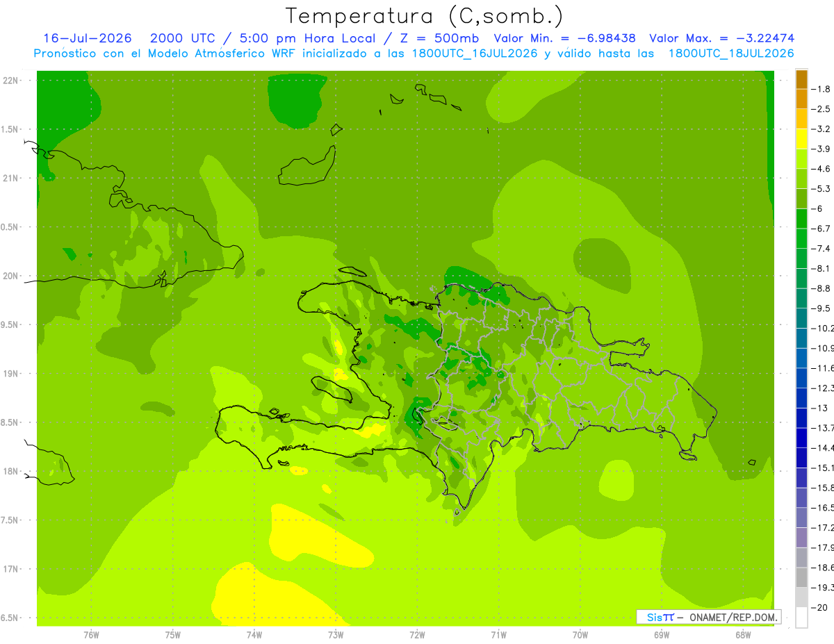The height and width of the screenshot is (644, 834).
Task: Click the '-20' color scale value
Action: pos(819,608)
